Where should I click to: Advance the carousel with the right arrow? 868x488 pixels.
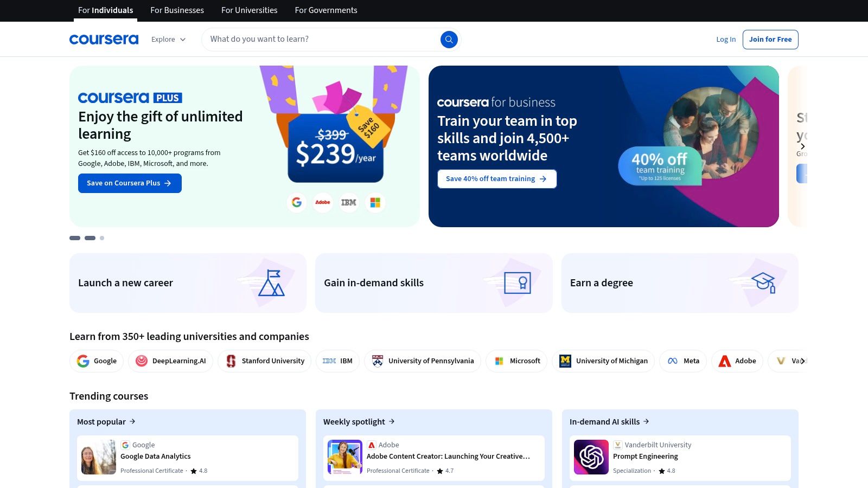coord(802,146)
